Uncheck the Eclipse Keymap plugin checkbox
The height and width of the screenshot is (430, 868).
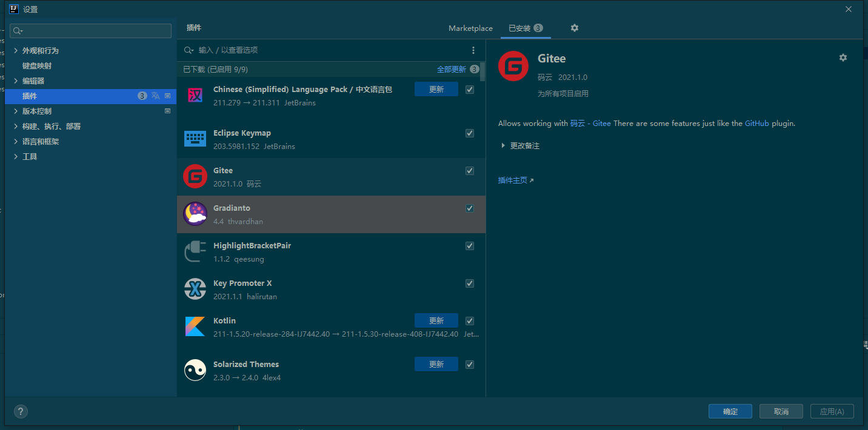pos(470,133)
